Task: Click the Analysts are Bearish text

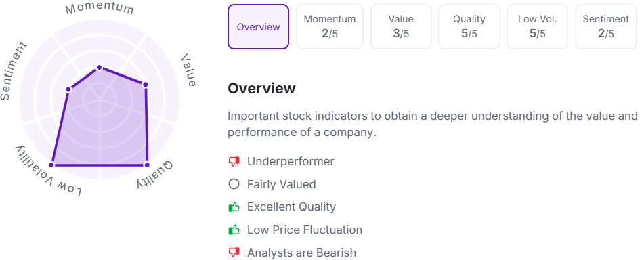Action: pyautogui.click(x=302, y=252)
